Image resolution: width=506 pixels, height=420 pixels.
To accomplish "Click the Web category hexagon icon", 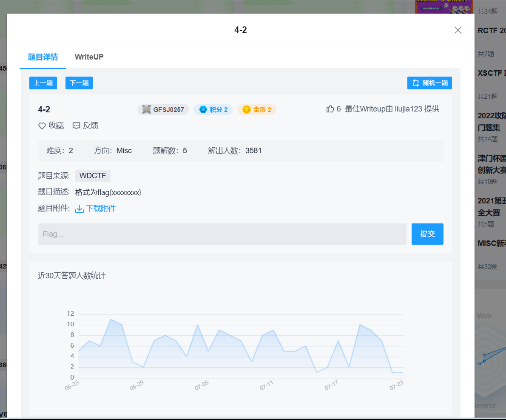I will click(485, 316).
